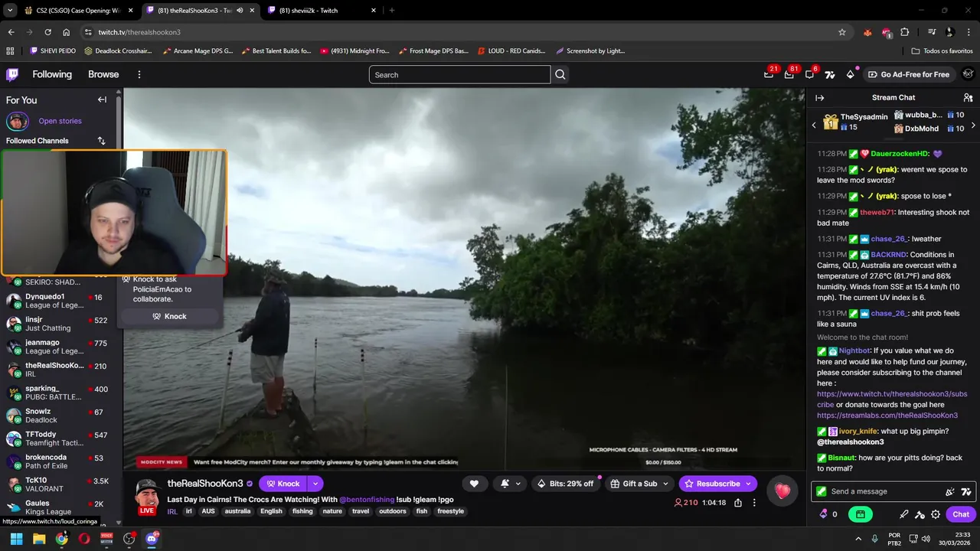
Task: Claim the green channel points bonus chest
Action: click(861, 514)
